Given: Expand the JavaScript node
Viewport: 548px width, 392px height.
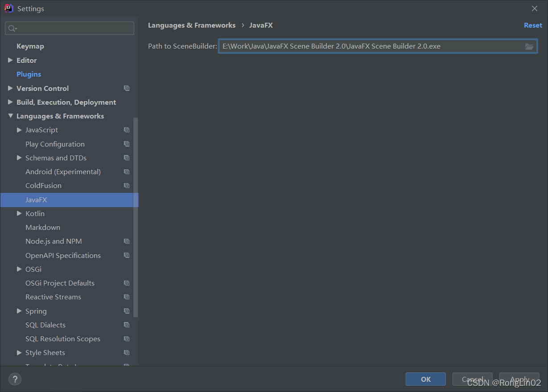Looking at the screenshot, I should coord(19,130).
